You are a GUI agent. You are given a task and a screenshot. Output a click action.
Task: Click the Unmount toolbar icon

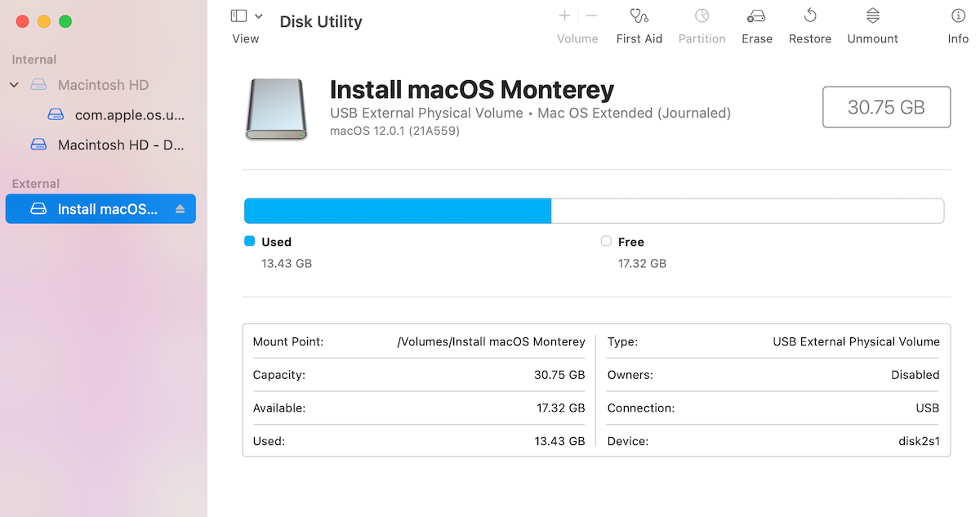tap(872, 16)
